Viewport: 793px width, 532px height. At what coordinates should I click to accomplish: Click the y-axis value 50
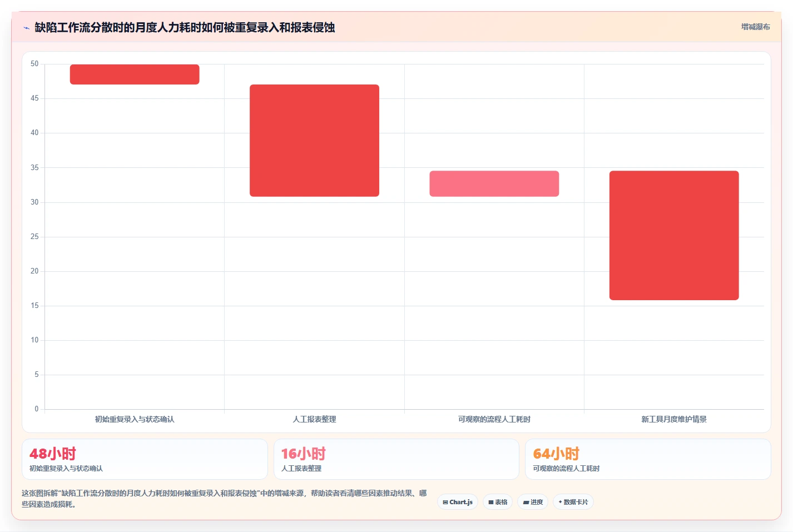click(x=34, y=64)
